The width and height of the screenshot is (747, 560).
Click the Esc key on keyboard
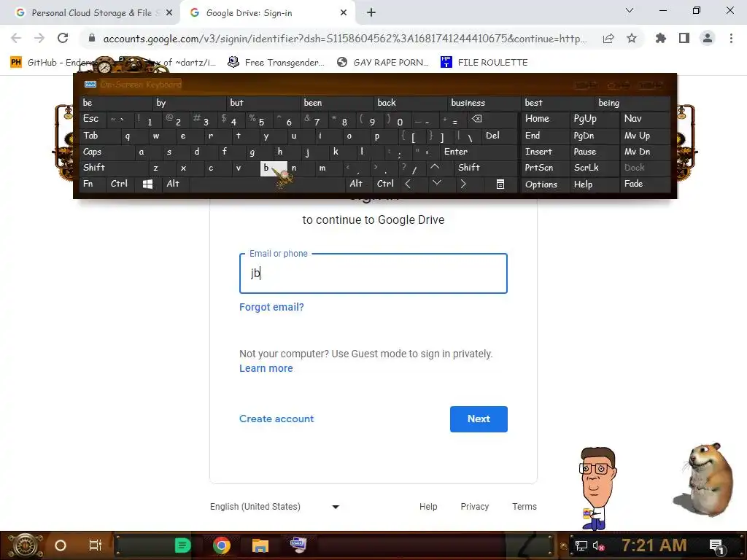(93, 119)
